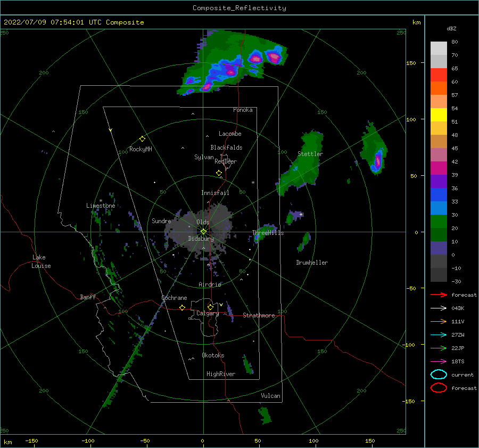Click the Sundre town label

tap(161, 221)
